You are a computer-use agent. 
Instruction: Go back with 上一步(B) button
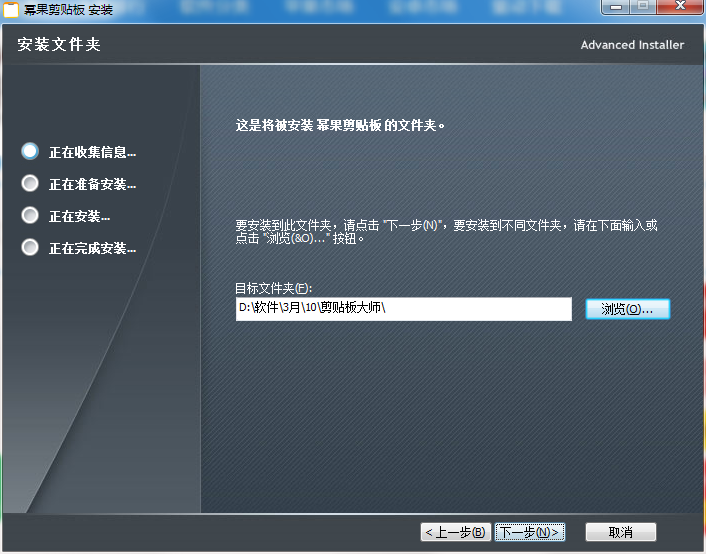456,532
